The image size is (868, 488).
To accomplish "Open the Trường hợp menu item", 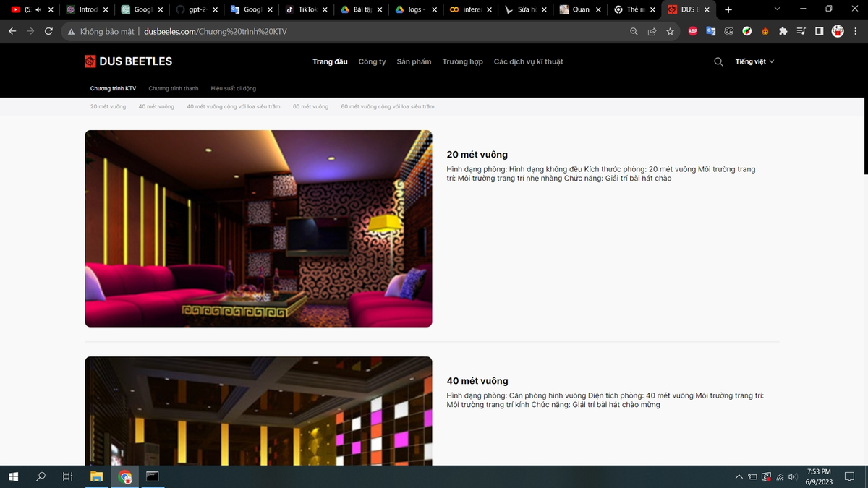I will click(462, 61).
